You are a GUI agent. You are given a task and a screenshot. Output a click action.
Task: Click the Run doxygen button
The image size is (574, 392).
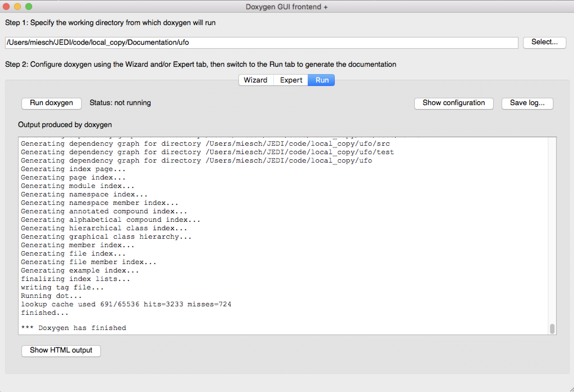[52, 103]
